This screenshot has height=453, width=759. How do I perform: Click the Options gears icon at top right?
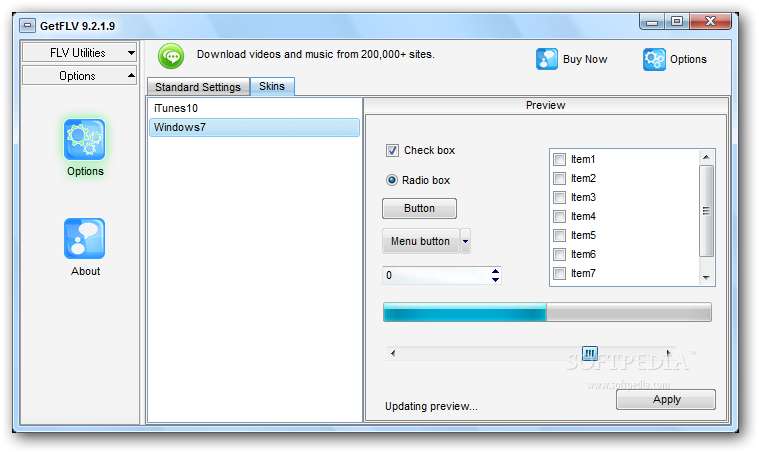pos(654,59)
